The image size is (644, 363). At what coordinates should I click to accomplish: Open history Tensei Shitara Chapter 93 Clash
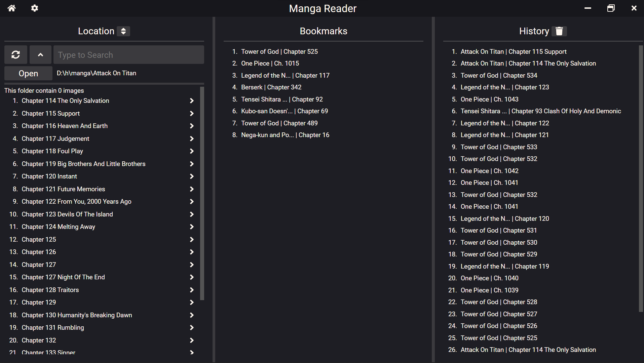pos(541,111)
